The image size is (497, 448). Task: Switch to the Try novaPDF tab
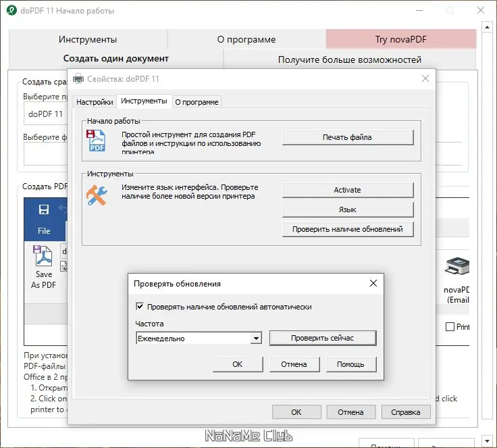(x=401, y=39)
